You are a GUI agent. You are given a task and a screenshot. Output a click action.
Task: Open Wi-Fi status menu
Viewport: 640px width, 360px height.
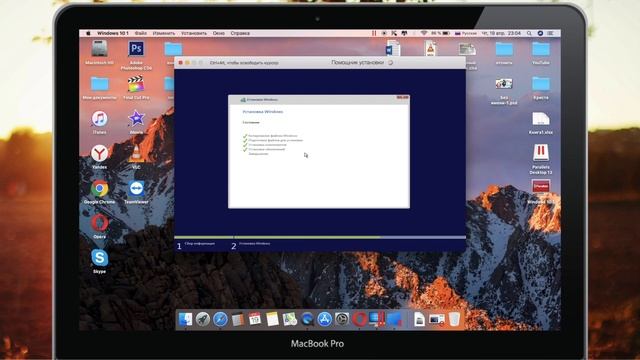click(x=424, y=33)
